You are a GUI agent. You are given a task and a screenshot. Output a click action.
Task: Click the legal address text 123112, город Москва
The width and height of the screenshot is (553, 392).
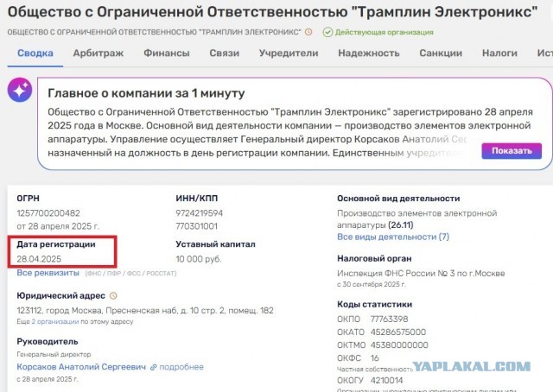[x=145, y=311]
